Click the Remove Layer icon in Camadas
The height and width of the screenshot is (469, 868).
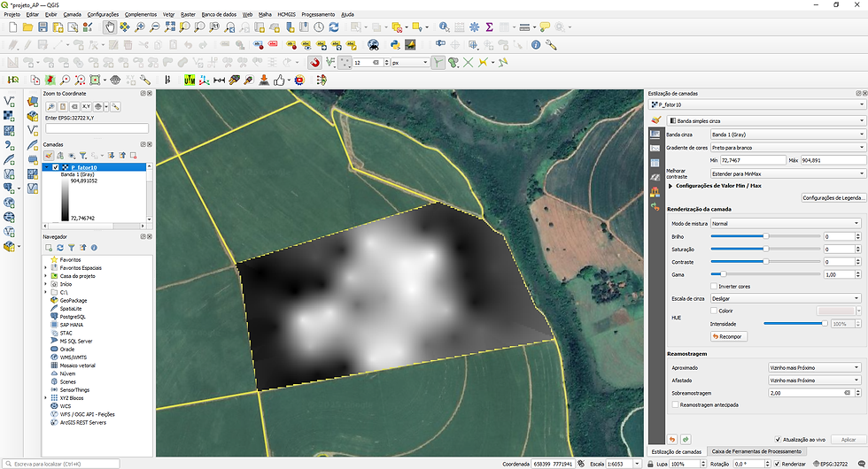click(x=134, y=156)
